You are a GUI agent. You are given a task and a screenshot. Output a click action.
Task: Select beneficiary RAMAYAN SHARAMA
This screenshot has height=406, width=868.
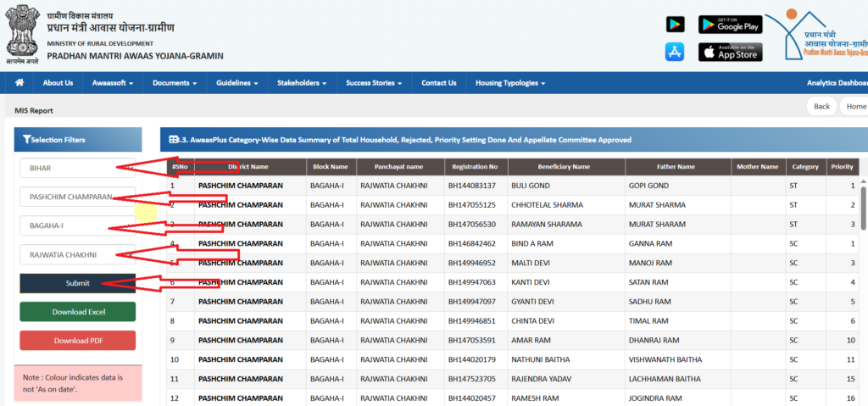click(547, 225)
